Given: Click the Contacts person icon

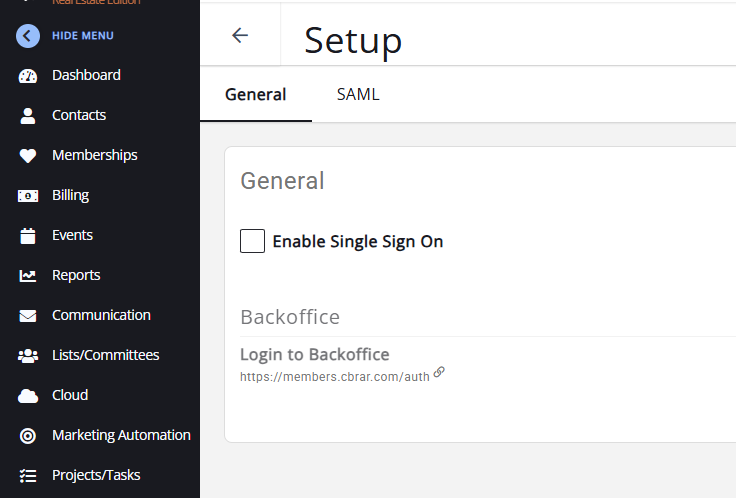Looking at the screenshot, I should pyautogui.click(x=28, y=115).
